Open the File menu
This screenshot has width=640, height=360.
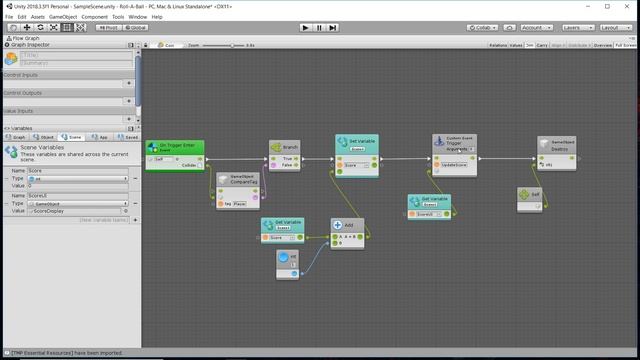9,17
